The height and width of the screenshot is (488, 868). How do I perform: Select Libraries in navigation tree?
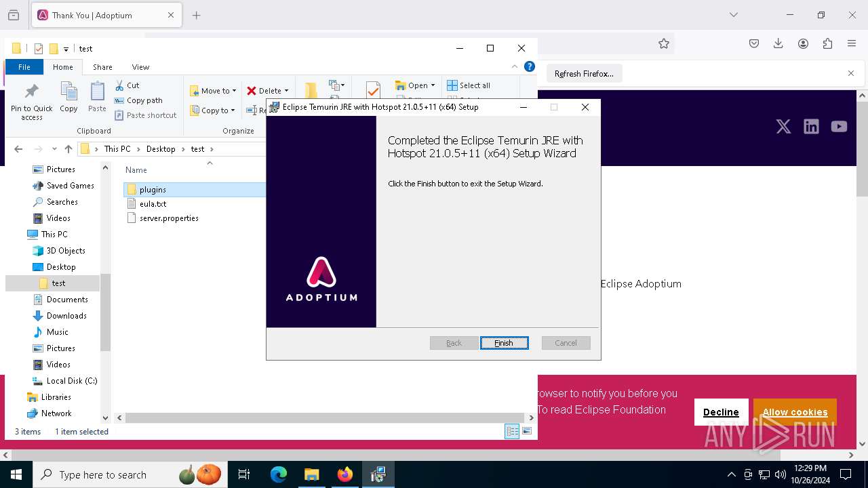click(56, 397)
